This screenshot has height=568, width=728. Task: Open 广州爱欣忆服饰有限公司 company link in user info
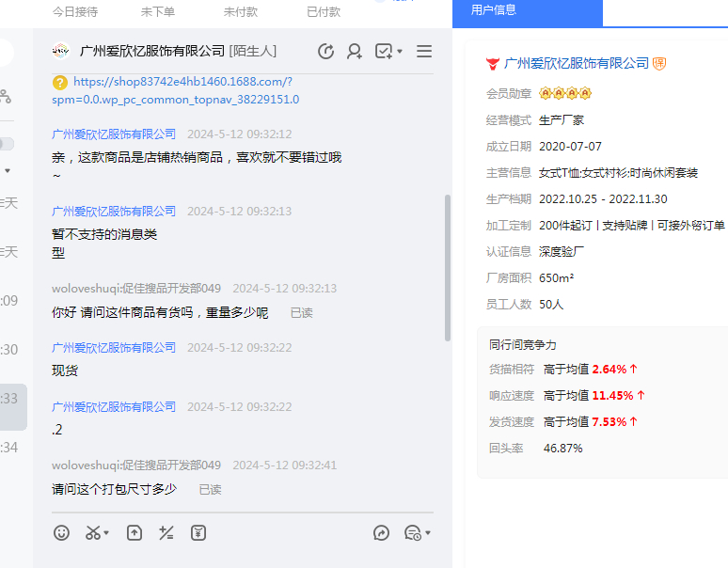click(577, 64)
